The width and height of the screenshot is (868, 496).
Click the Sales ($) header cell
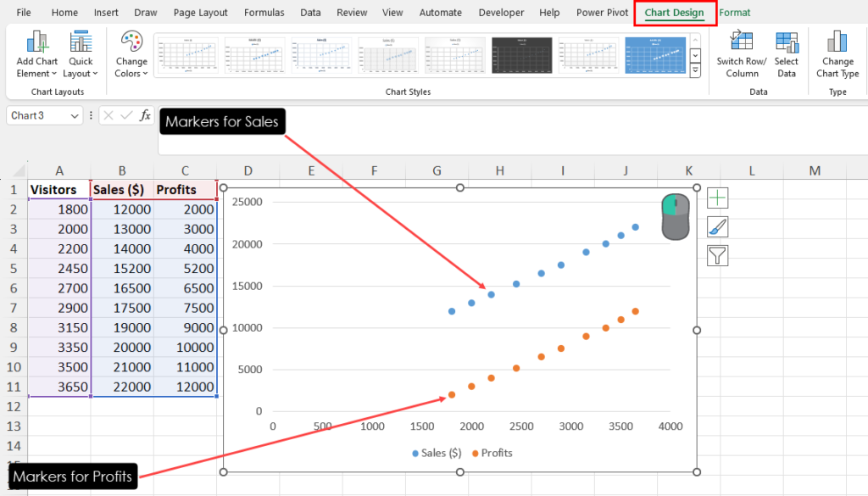click(x=122, y=189)
